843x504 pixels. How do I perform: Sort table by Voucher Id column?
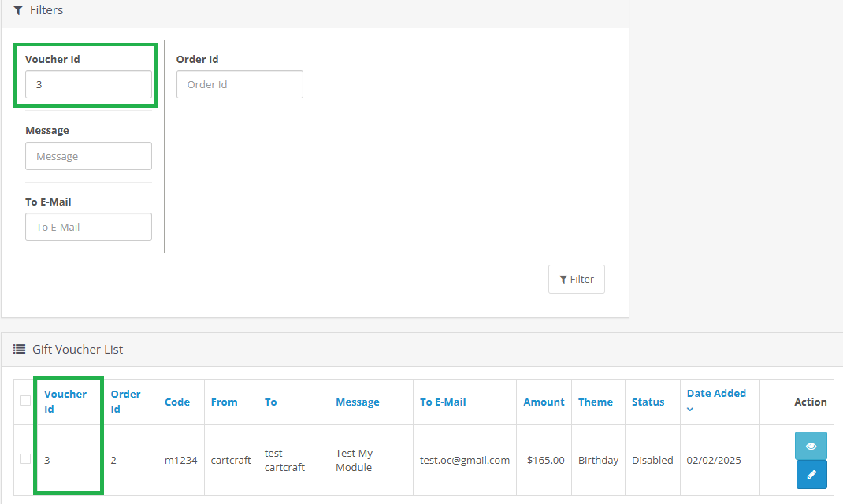click(65, 401)
